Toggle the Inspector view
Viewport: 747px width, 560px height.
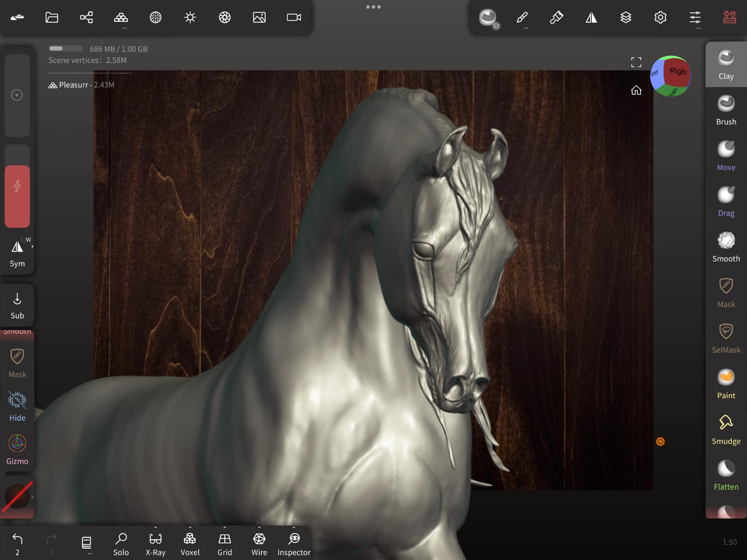(294, 545)
